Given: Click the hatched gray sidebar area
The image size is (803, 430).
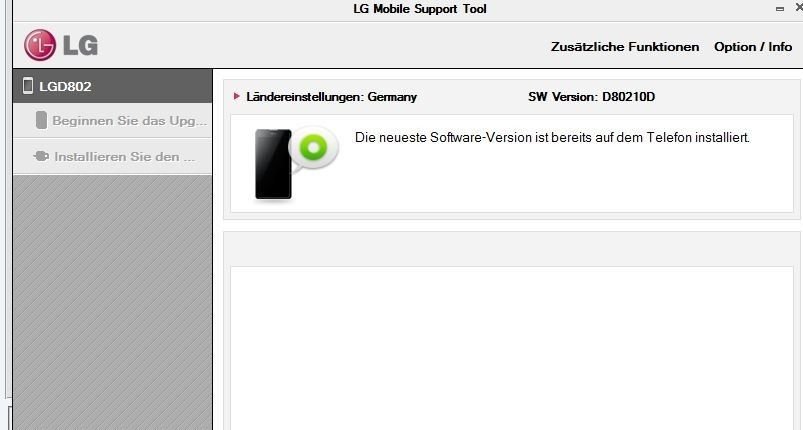Looking at the screenshot, I should coord(113,302).
